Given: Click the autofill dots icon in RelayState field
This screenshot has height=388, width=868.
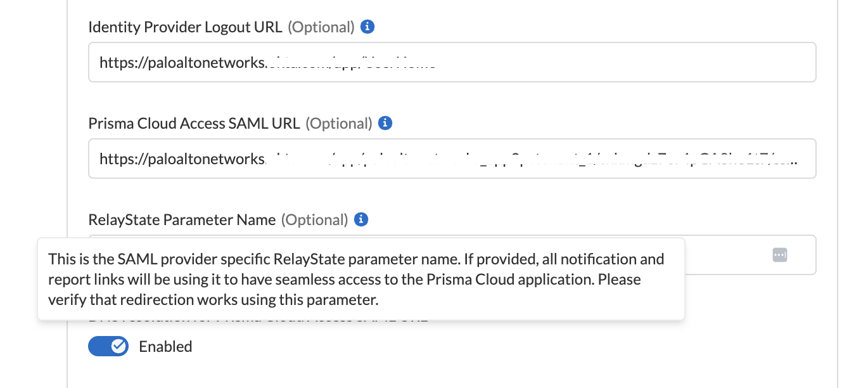Looking at the screenshot, I should point(779,255).
